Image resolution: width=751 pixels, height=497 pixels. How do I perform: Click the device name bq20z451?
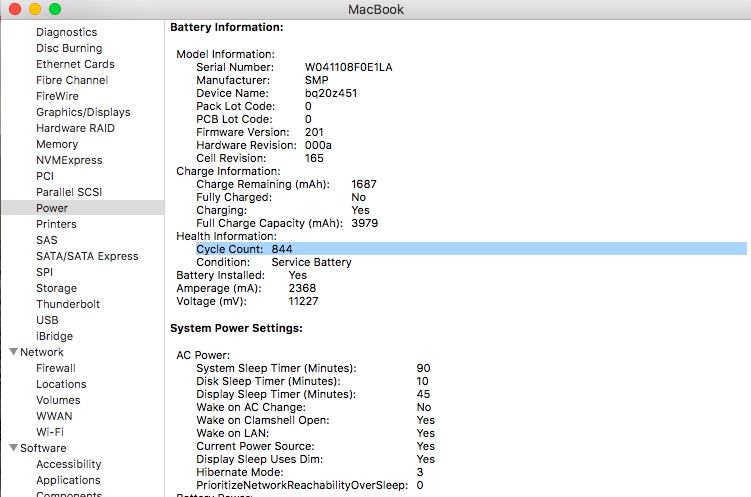click(331, 93)
